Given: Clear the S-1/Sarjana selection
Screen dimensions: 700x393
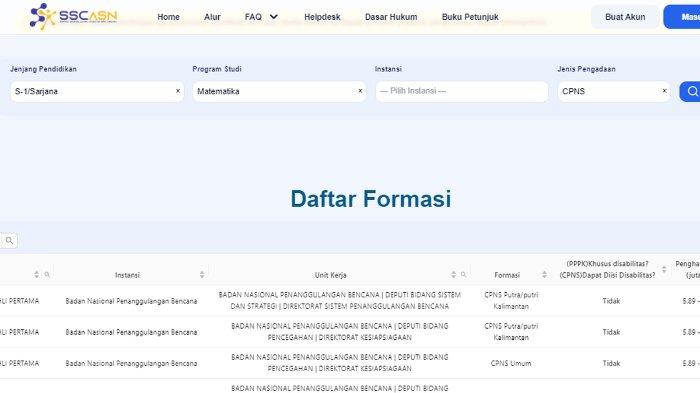Looking at the screenshot, I should click(x=178, y=91).
